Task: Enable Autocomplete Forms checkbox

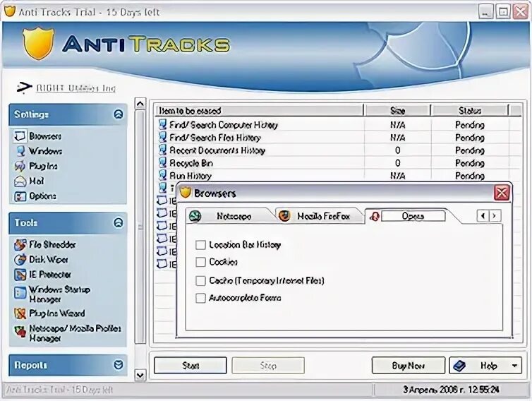Action: [200, 298]
